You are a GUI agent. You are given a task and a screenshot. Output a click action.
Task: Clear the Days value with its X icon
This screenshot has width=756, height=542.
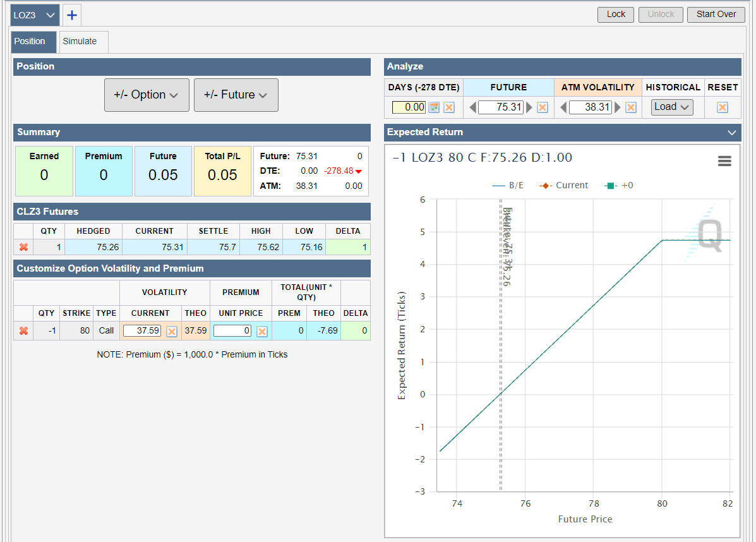click(x=449, y=107)
